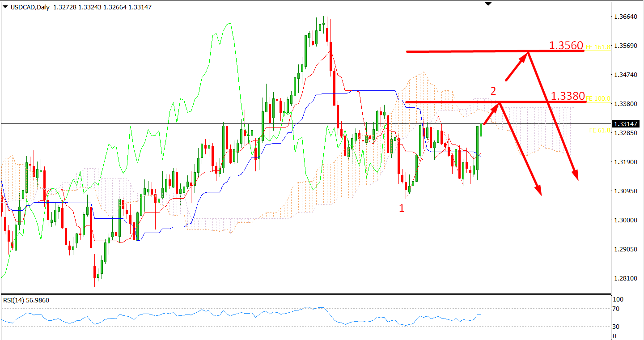The width and height of the screenshot is (644, 340).
Task: Click the chart shift triangle marker at top
Action: 488,4
